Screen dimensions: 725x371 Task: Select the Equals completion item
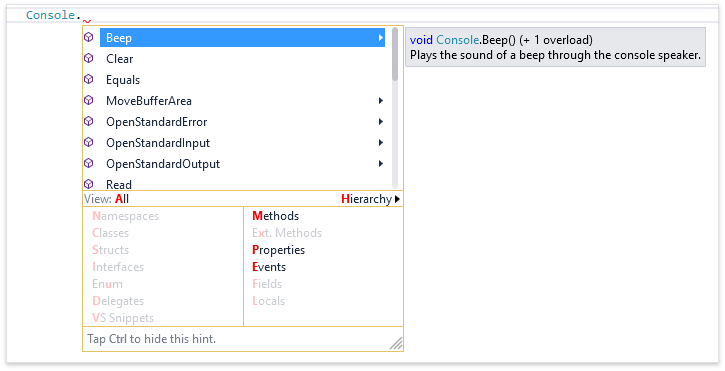pyautogui.click(x=242, y=80)
